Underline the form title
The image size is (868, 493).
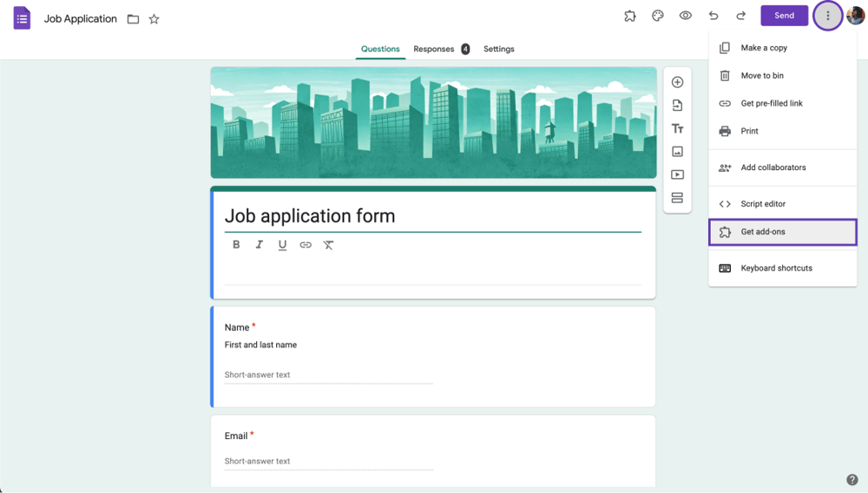tap(282, 245)
